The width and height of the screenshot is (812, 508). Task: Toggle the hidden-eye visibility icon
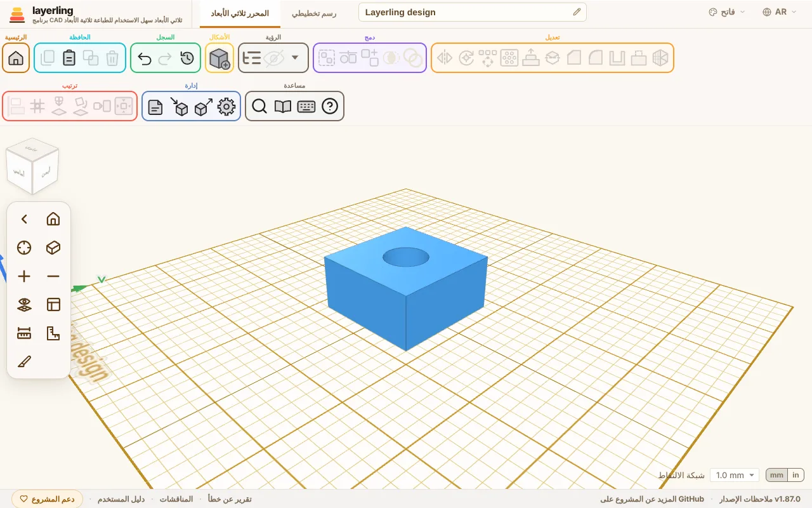273,58
